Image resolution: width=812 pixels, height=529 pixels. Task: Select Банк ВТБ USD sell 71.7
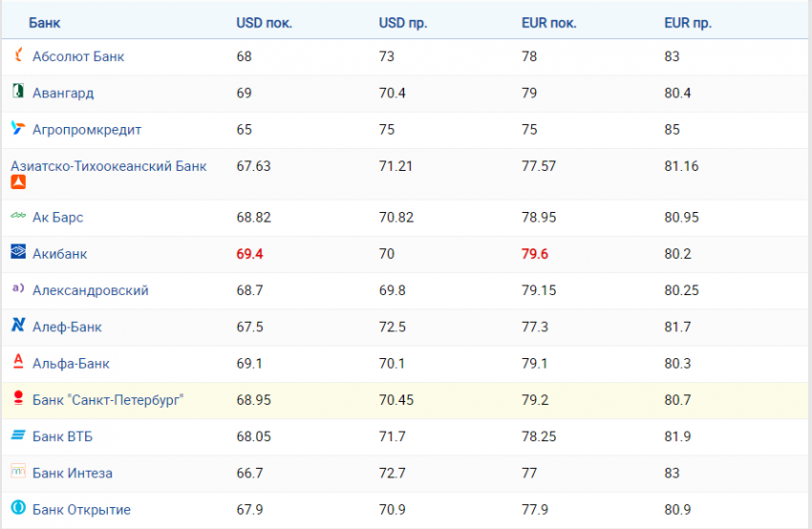(392, 436)
